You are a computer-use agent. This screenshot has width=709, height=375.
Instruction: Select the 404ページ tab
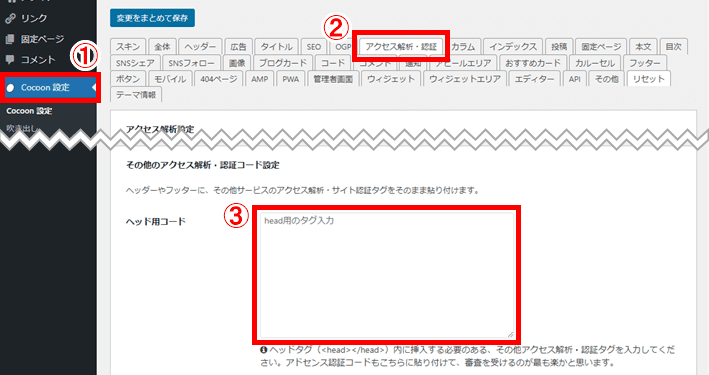pos(219,79)
